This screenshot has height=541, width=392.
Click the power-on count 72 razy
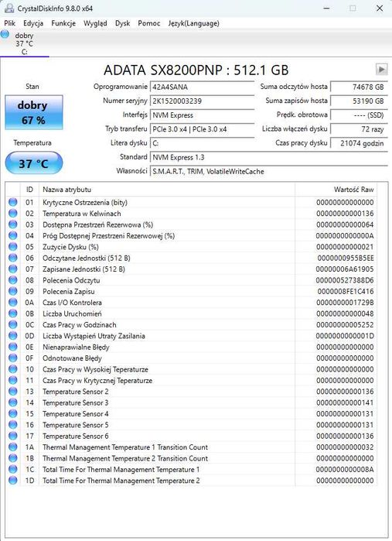[359, 129]
